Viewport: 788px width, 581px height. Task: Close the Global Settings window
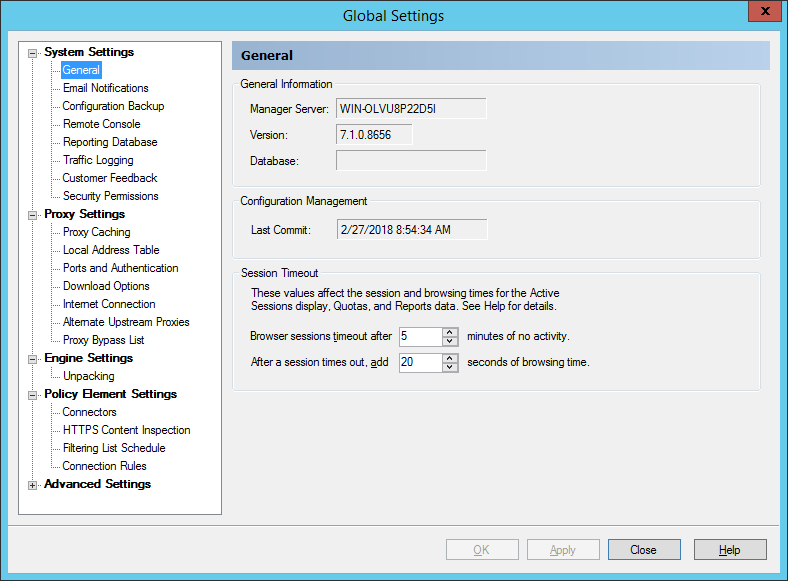point(764,13)
